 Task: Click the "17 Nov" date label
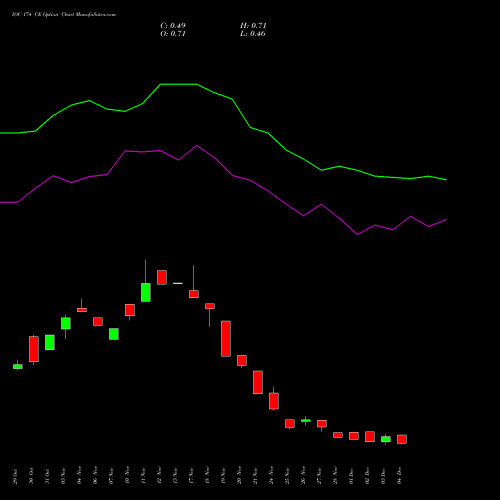[191, 476]
